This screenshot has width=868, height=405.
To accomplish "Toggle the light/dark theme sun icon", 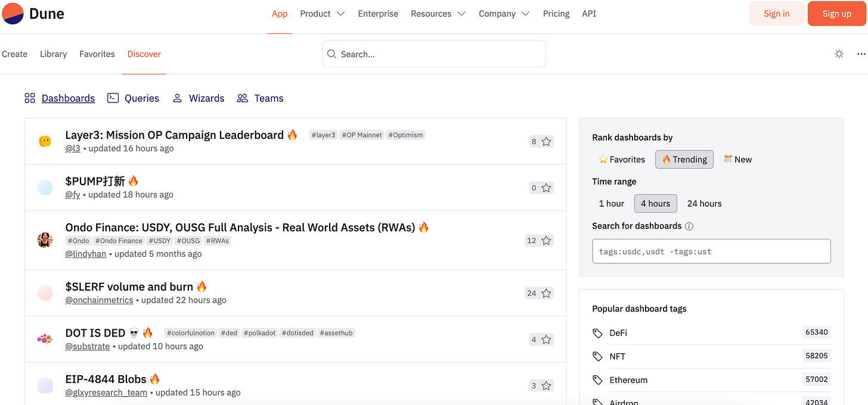I will click(839, 54).
